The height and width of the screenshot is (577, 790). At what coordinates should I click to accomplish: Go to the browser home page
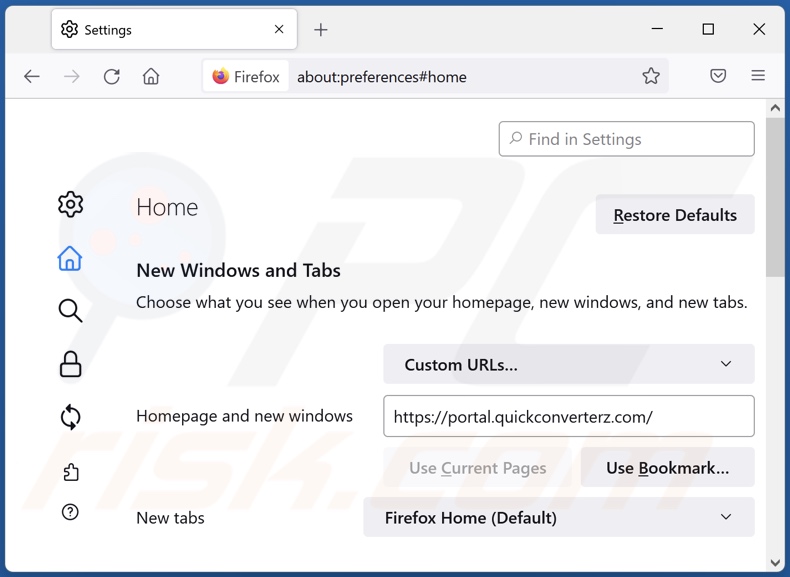coord(151,77)
